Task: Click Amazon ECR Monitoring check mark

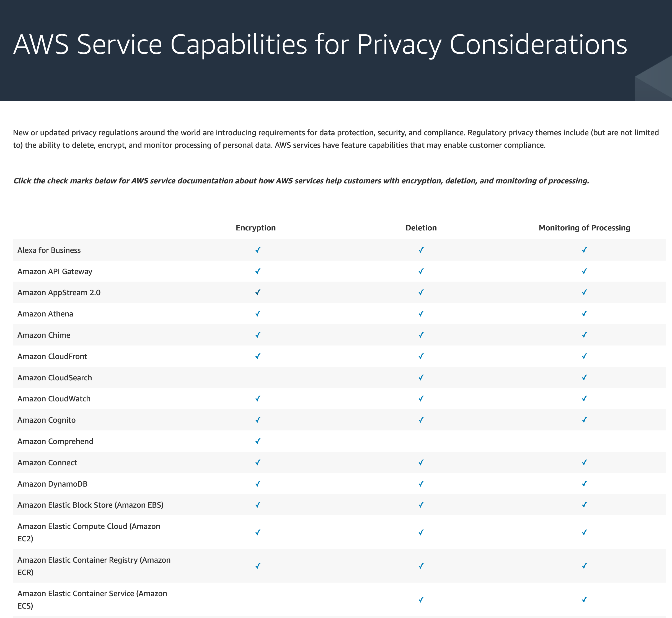Action: [x=584, y=566]
